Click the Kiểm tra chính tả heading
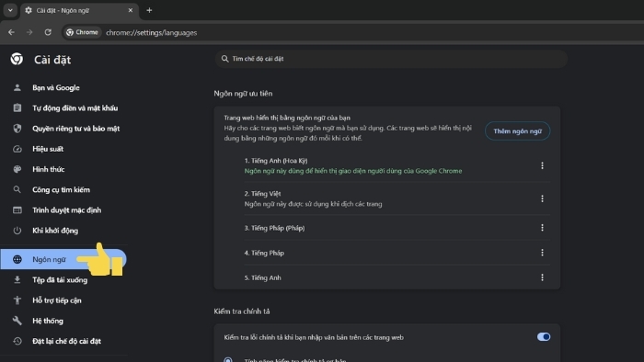The width and height of the screenshot is (644, 362). tap(241, 311)
